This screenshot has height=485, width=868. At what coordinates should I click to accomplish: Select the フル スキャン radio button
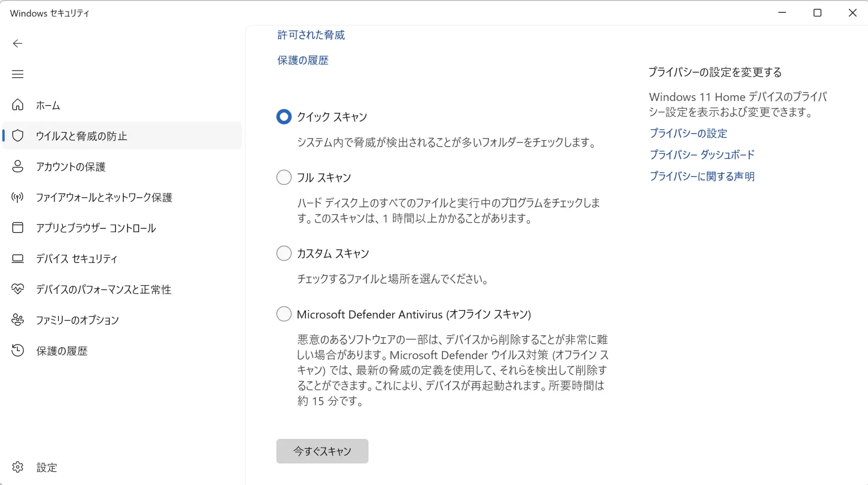284,177
